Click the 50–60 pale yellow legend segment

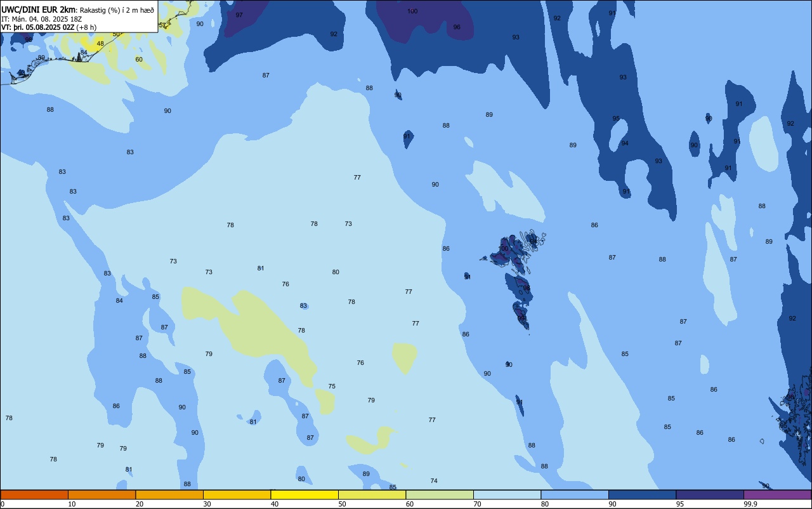click(372, 494)
